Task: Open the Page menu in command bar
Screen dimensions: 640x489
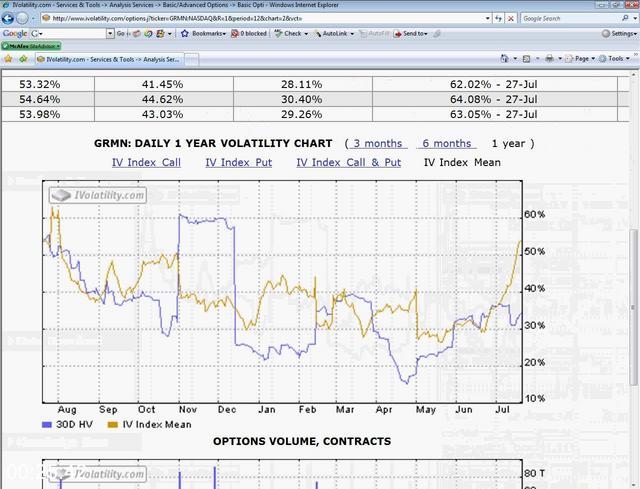Action: point(580,59)
